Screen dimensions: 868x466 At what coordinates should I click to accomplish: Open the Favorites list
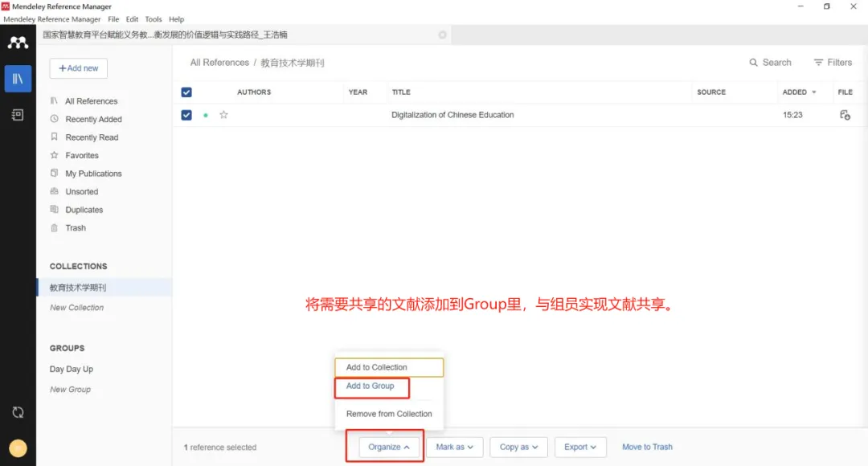point(82,156)
